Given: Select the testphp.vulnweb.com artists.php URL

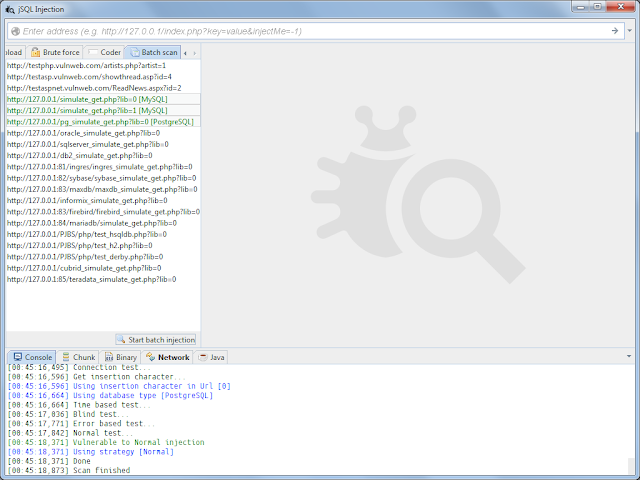Looking at the screenshot, I should [x=103, y=65].
